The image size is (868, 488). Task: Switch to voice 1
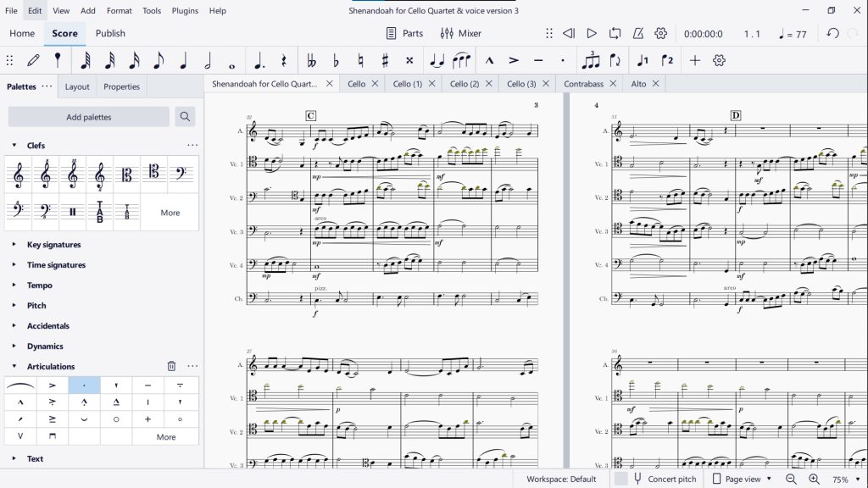coord(643,61)
